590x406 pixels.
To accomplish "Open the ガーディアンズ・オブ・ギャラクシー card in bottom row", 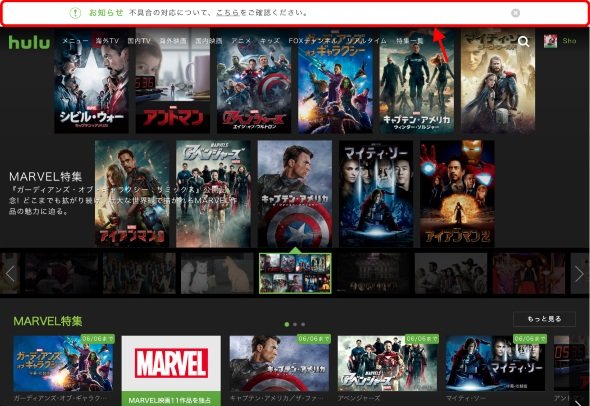I will coord(63,363).
